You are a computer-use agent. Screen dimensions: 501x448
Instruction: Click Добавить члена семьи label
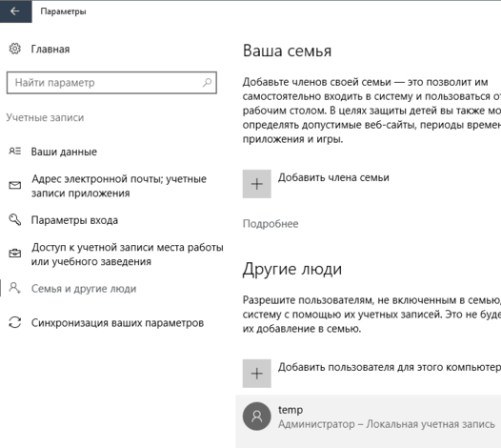pyautogui.click(x=333, y=177)
